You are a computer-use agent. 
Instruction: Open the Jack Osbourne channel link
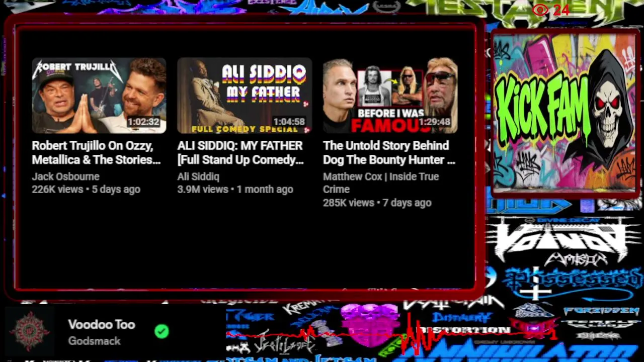click(x=65, y=176)
